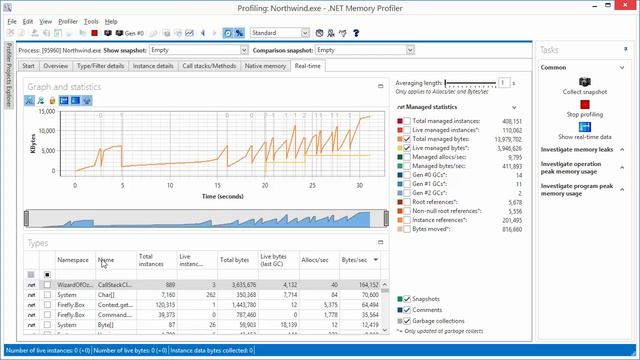640x360 pixels.
Task: Click the Types table scrollbar down arrow
Action: point(384,330)
